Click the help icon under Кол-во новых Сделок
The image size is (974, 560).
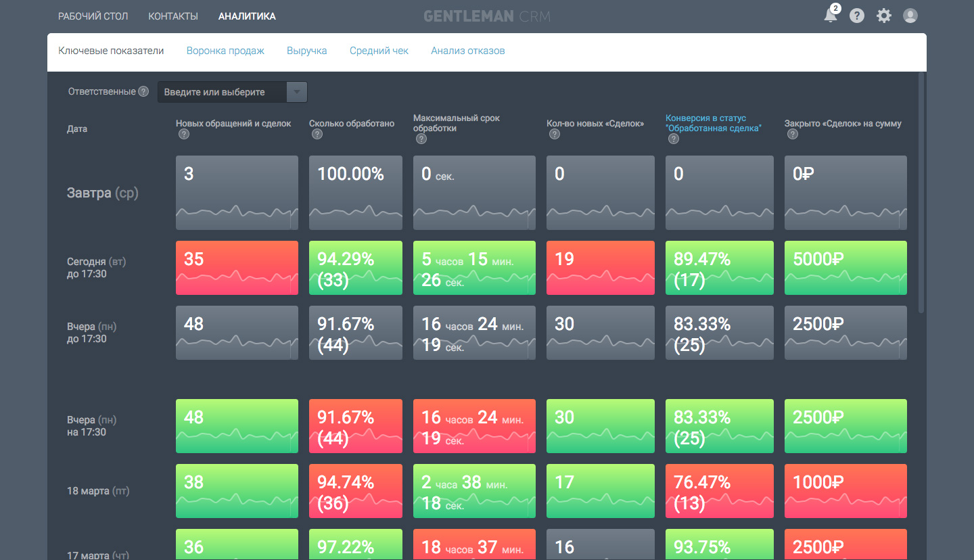click(554, 134)
